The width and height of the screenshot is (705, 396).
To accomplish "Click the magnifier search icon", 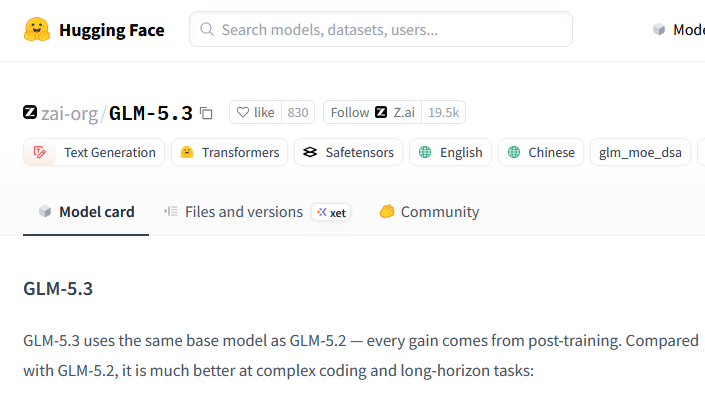I will pyautogui.click(x=207, y=29).
